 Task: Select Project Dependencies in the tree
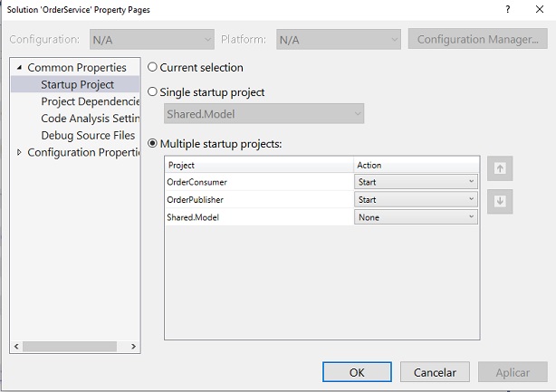tap(90, 101)
